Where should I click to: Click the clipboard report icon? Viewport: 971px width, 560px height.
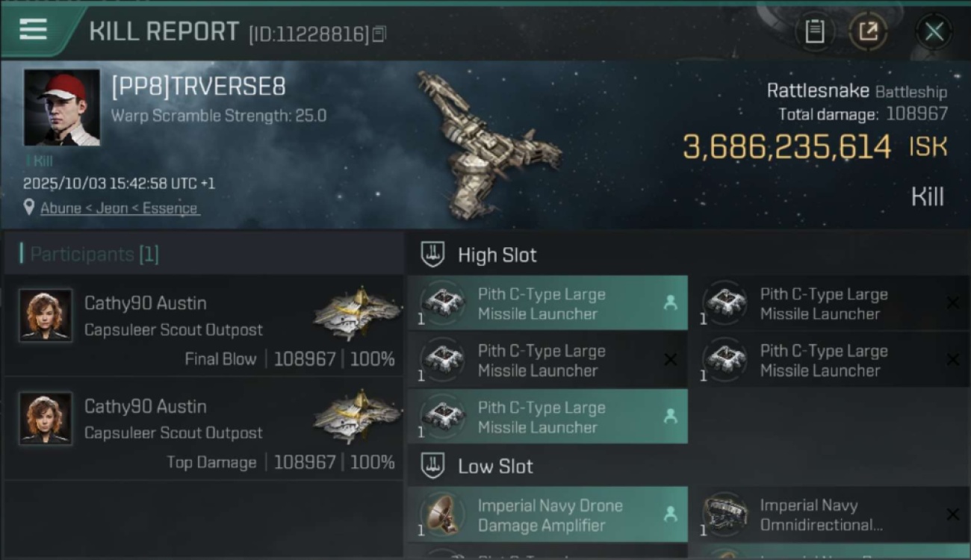coord(814,31)
